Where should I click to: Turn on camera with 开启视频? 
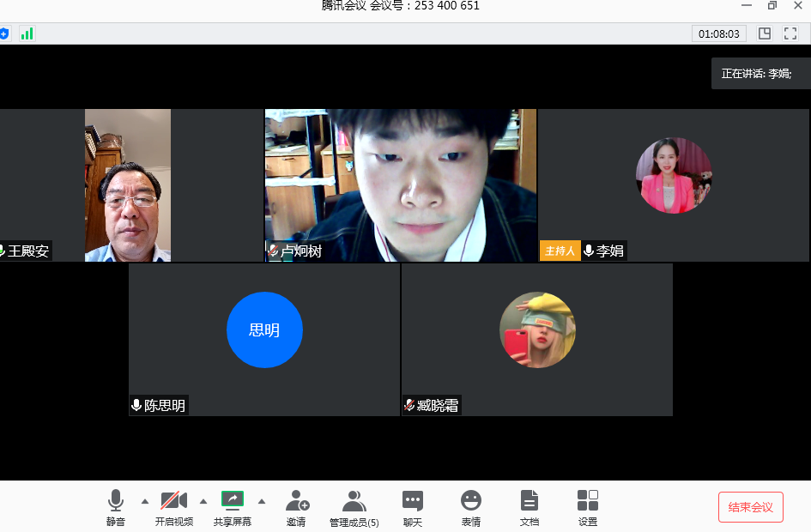(174, 506)
